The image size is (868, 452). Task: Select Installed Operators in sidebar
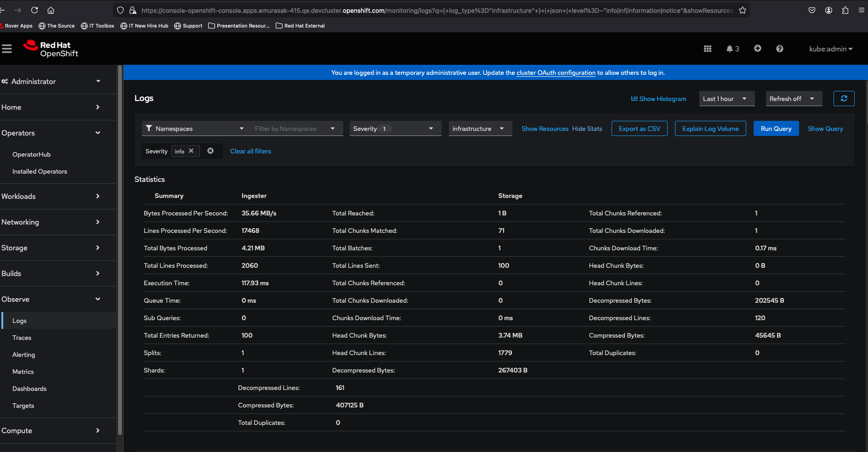[x=40, y=171]
